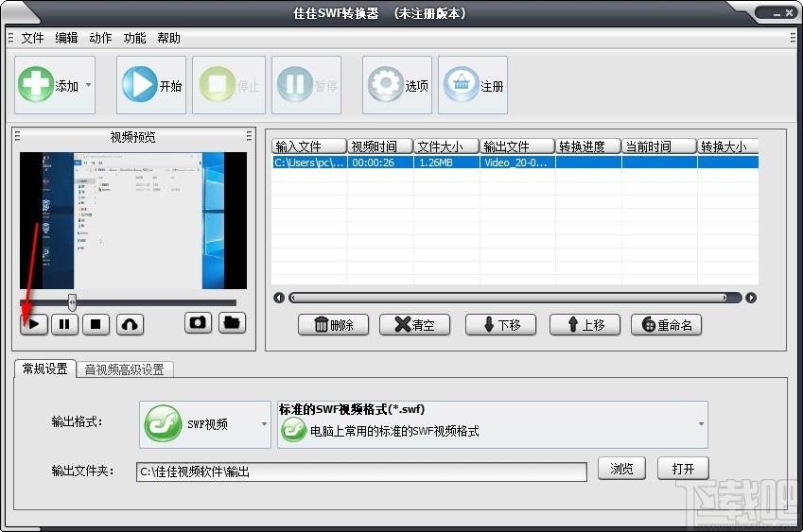Minimize the 佳佳SWF转换器 window
The width and height of the screenshot is (803, 532).
777,14
